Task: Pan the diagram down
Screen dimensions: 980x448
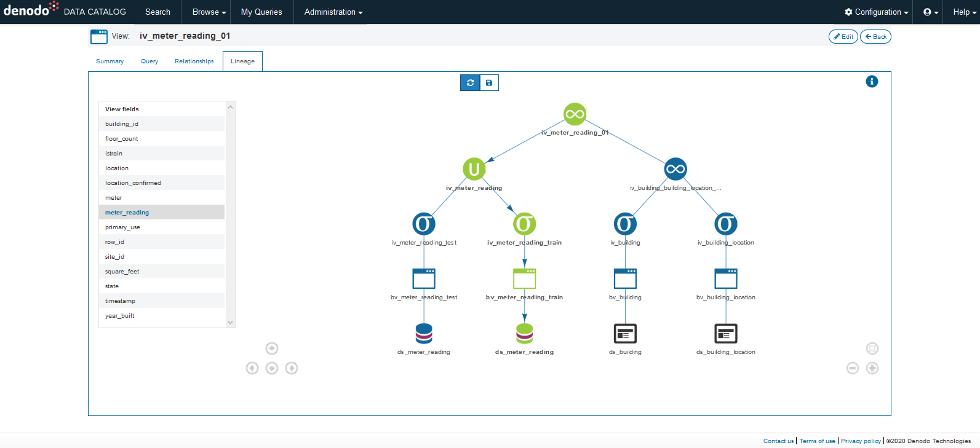Action: tap(272, 368)
